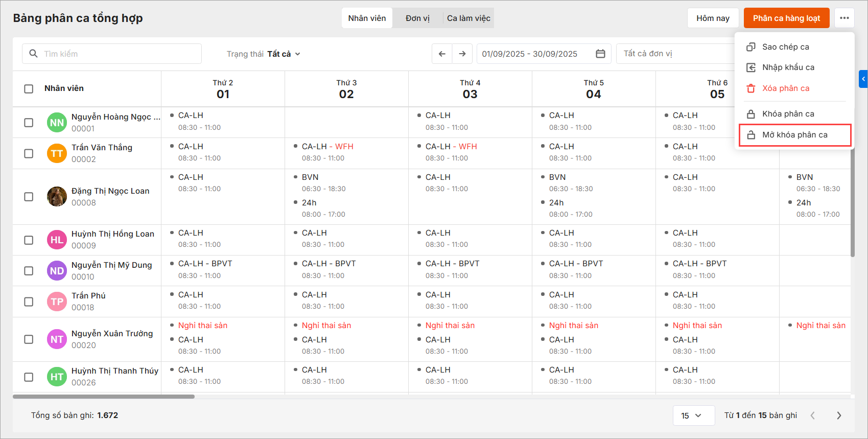This screenshot has width=868, height=439.
Task: Check the select-all employees checkbox
Action: pyautogui.click(x=29, y=88)
